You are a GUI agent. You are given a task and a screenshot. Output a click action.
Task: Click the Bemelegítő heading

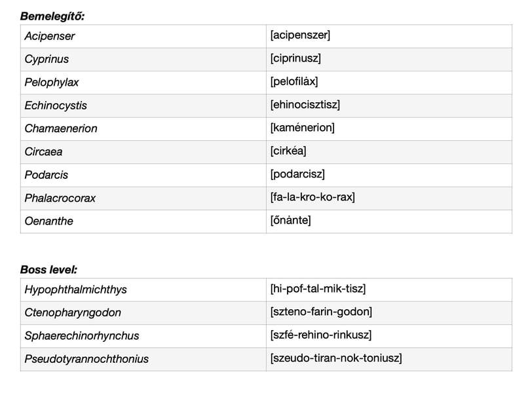52,16
